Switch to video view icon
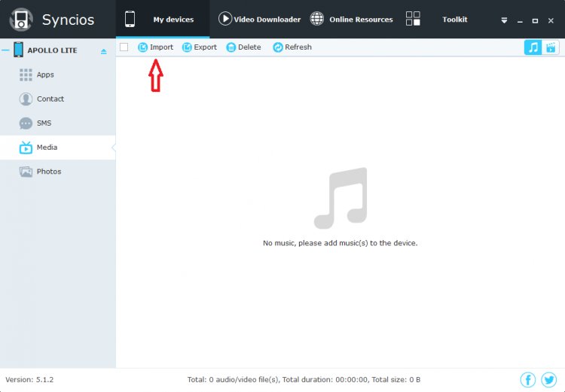Screen dimensions: 565x392 click(551, 47)
